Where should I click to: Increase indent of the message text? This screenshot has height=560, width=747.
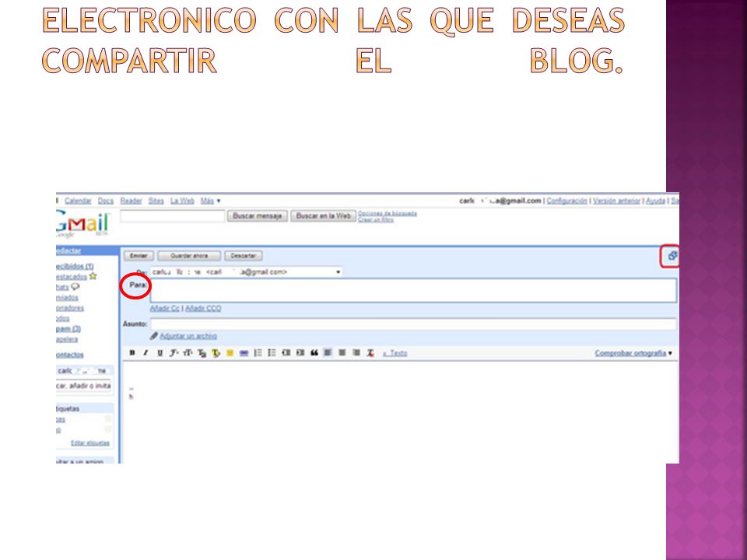pyautogui.click(x=300, y=353)
